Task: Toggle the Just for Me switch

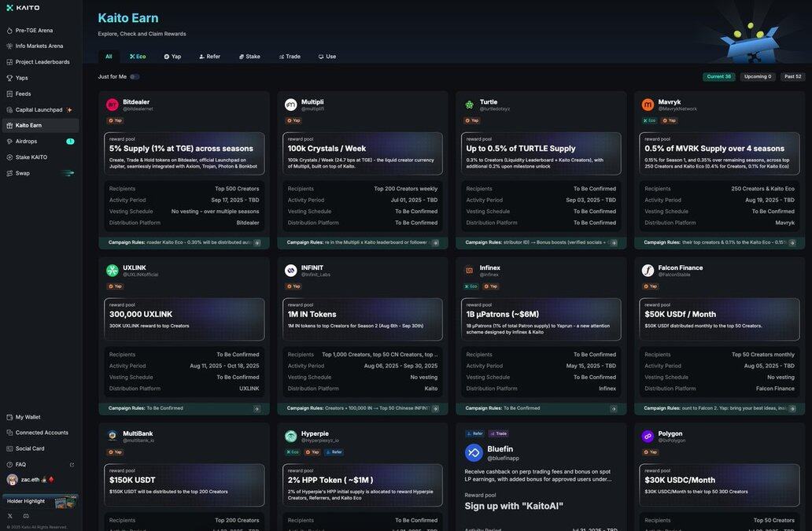Action: click(x=135, y=76)
